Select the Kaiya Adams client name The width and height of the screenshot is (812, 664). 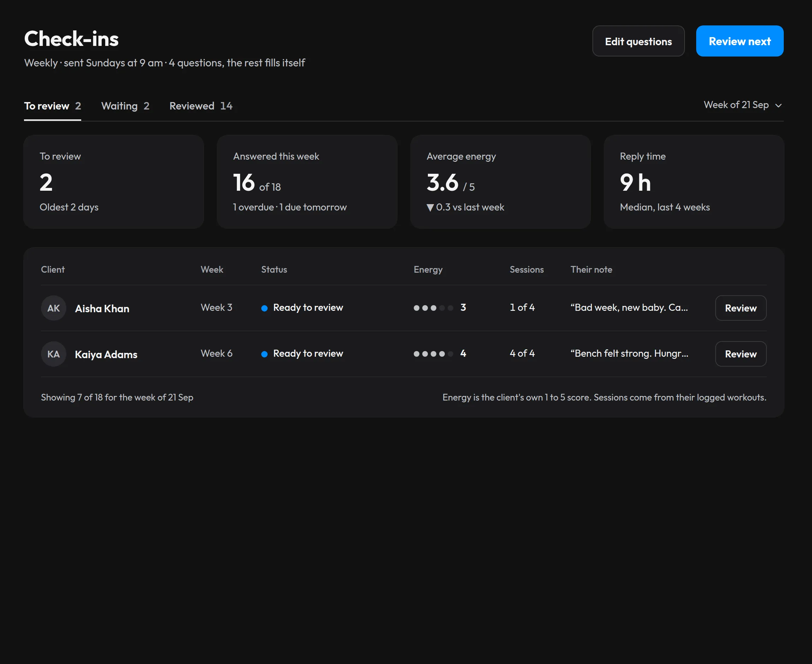point(106,354)
